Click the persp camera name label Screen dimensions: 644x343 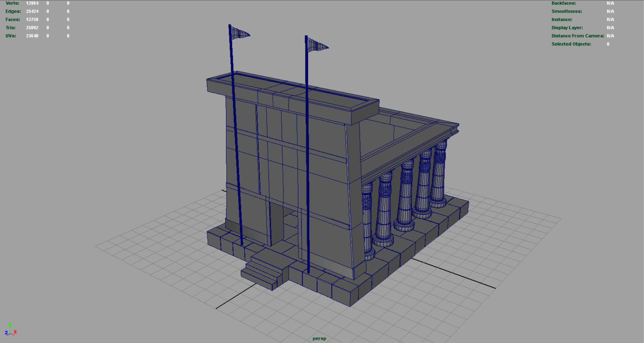pos(319,338)
